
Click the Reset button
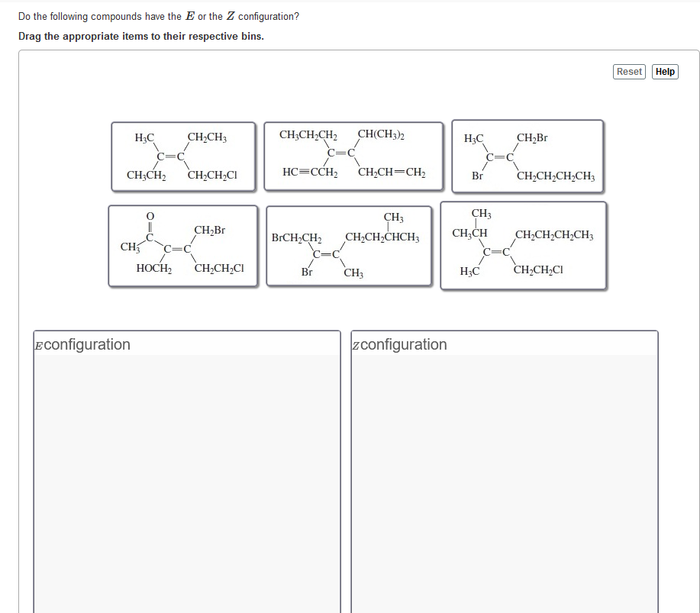tap(629, 72)
